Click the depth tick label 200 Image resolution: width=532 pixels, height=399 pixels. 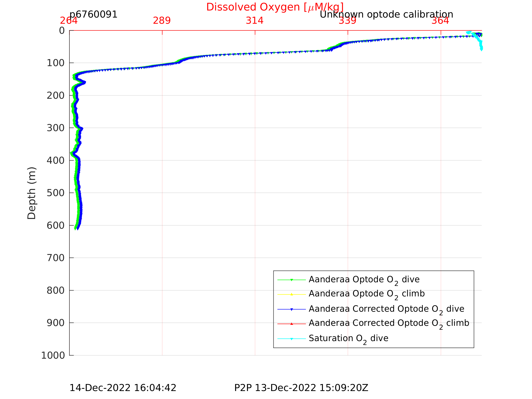[56, 96]
